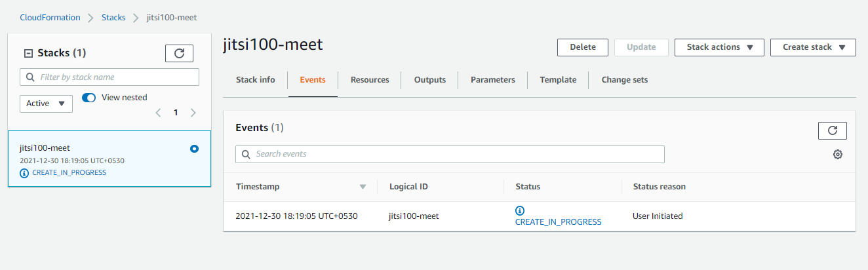Sort events by Timestamp arrow

(x=363, y=187)
